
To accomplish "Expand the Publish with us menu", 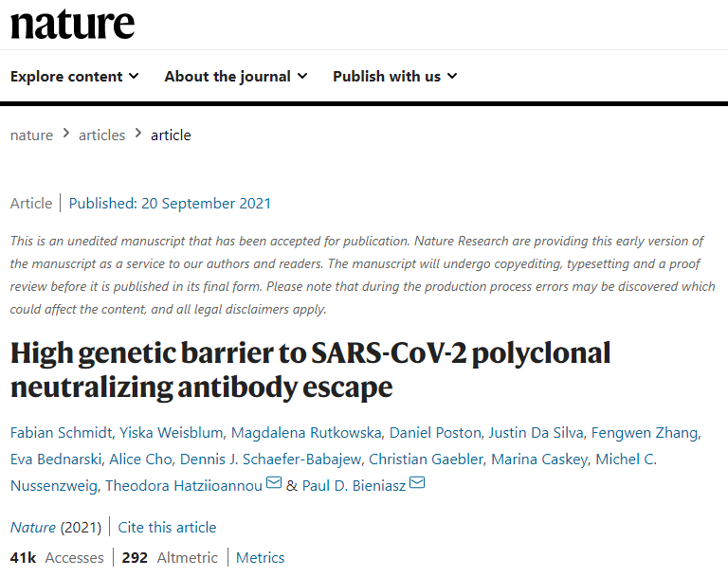I will click(395, 76).
